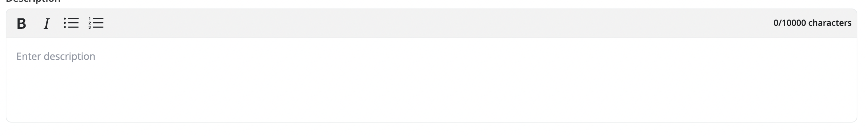This screenshot has height=136, width=868.
Task: Place the cursor at the start of the description editor
Action: (17, 56)
